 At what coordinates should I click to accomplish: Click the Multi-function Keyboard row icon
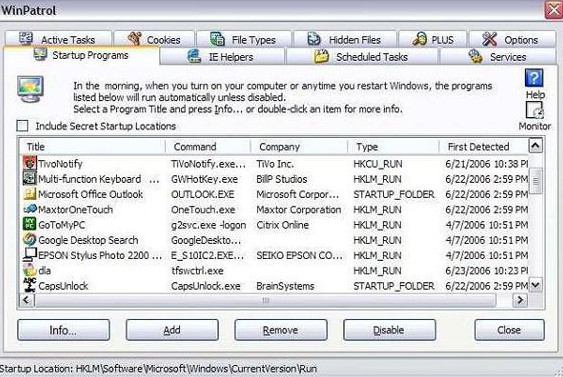point(29,178)
